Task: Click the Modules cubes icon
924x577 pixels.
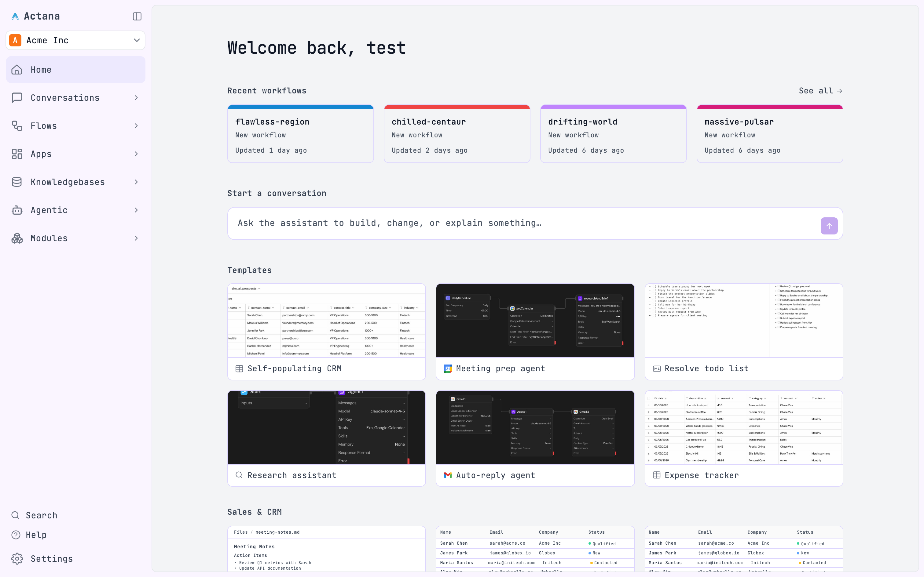Action: (17, 238)
